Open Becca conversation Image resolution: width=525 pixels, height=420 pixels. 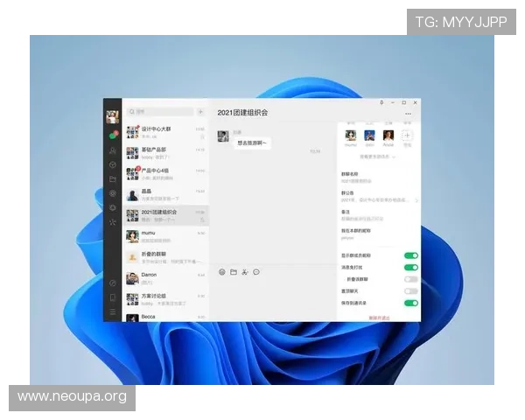click(x=165, y=316)
